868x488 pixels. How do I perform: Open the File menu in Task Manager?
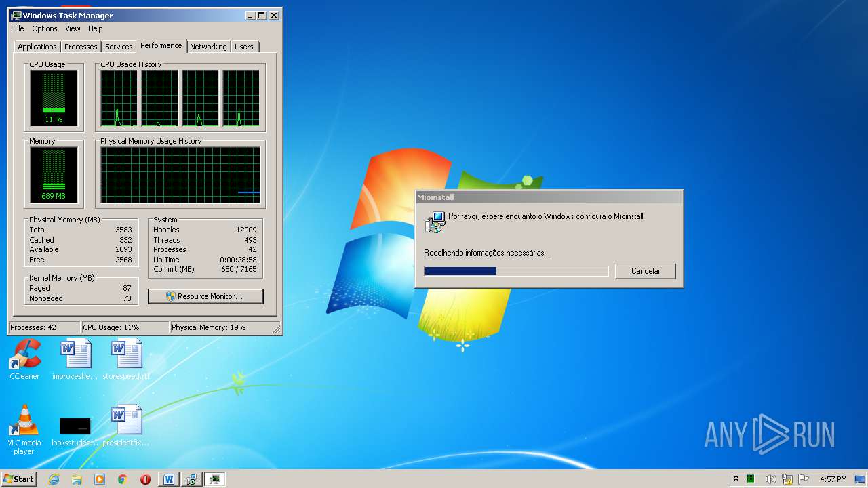18,28
